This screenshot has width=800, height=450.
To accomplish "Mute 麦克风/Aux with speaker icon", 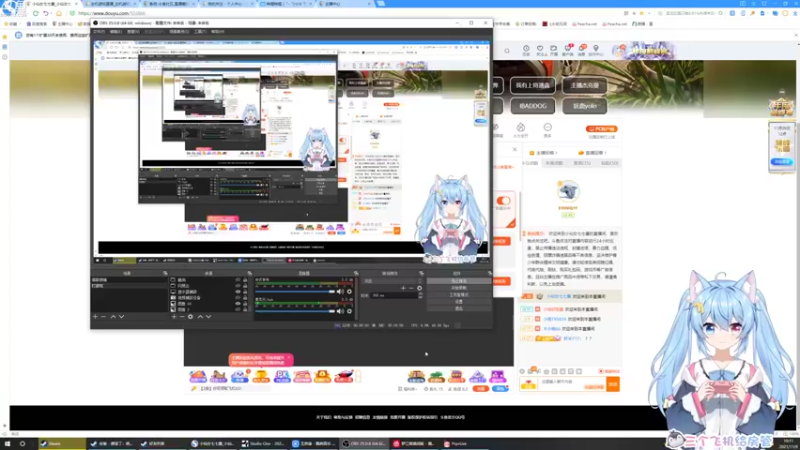I will pyautogui.click(x=340, y=311).
